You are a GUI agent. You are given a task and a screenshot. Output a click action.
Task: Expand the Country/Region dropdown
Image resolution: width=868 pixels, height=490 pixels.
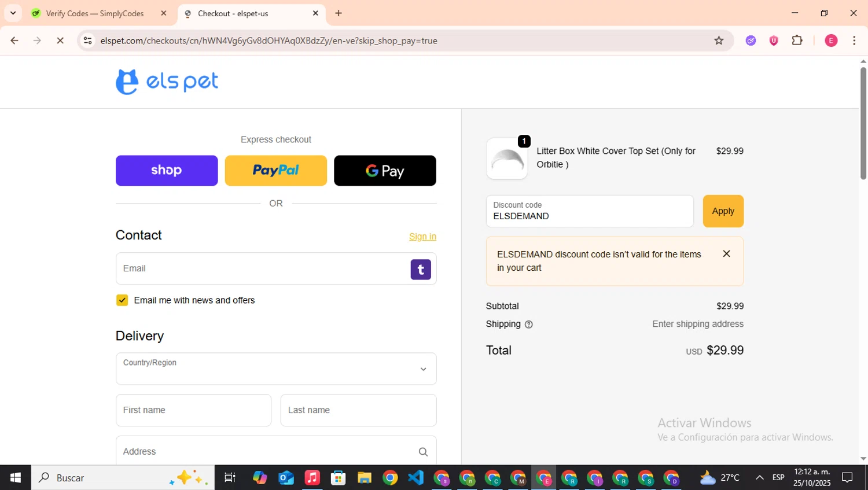[x=276, y=369]
